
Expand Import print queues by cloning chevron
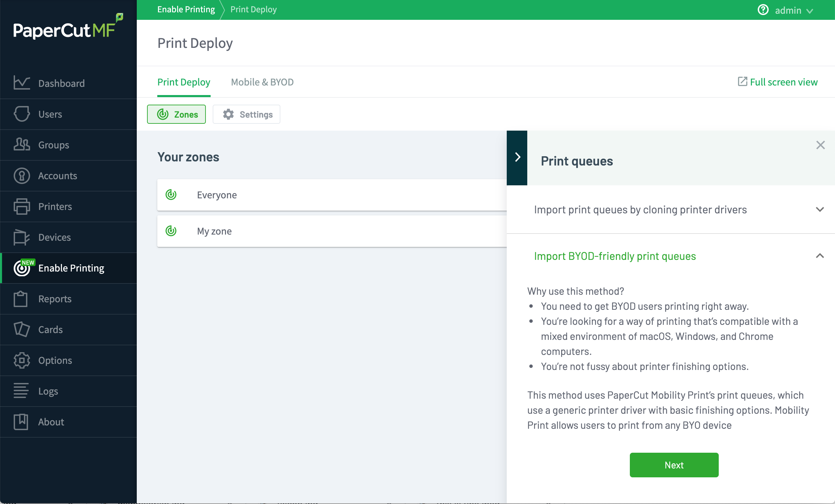point(820,209)
